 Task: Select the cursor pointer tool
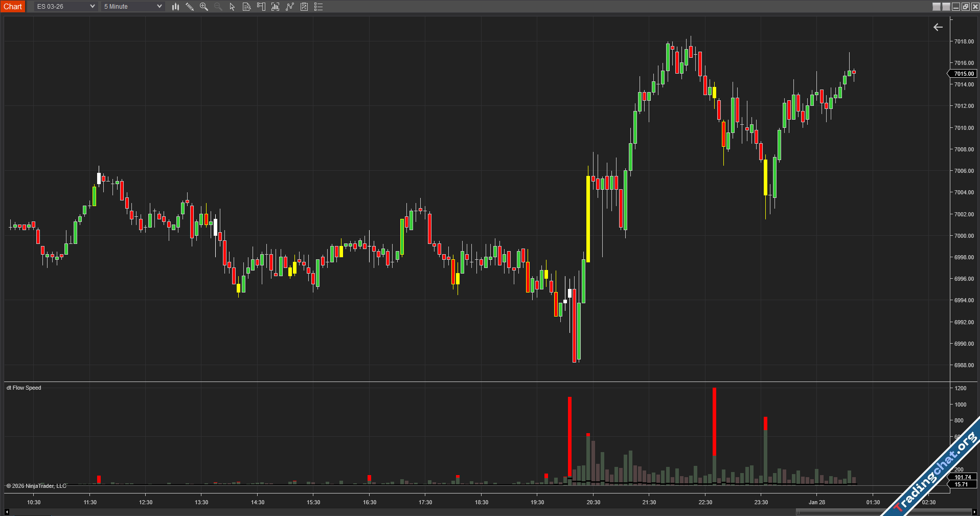(232, 7)
